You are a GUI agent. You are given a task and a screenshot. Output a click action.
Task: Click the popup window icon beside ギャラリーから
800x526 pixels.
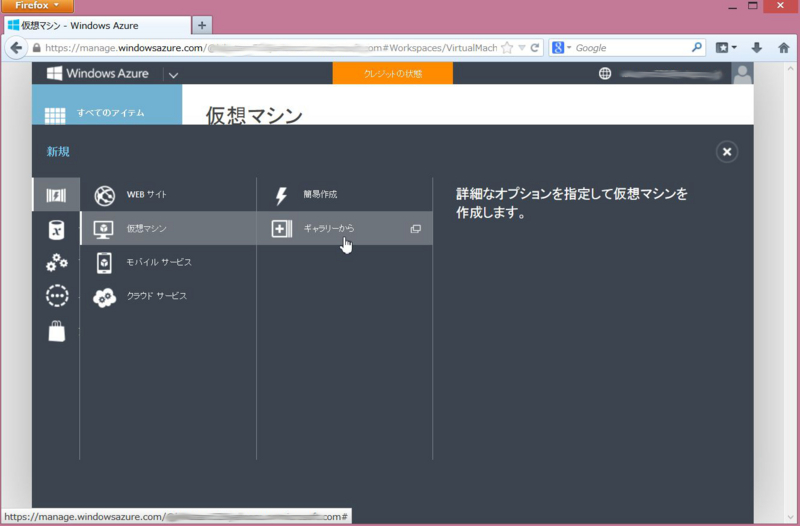[x=416, y=229]
